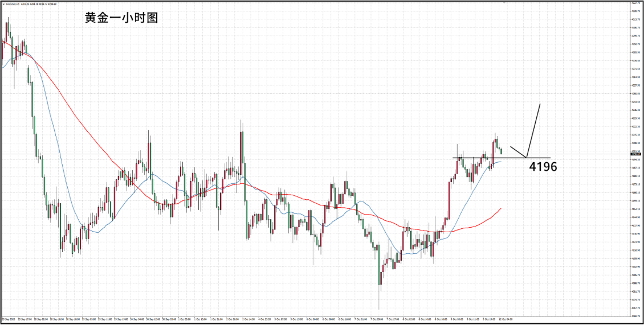Click the 1 Oct 05:00 time label
Screen dimensions: 644x325
pos(185,319)
